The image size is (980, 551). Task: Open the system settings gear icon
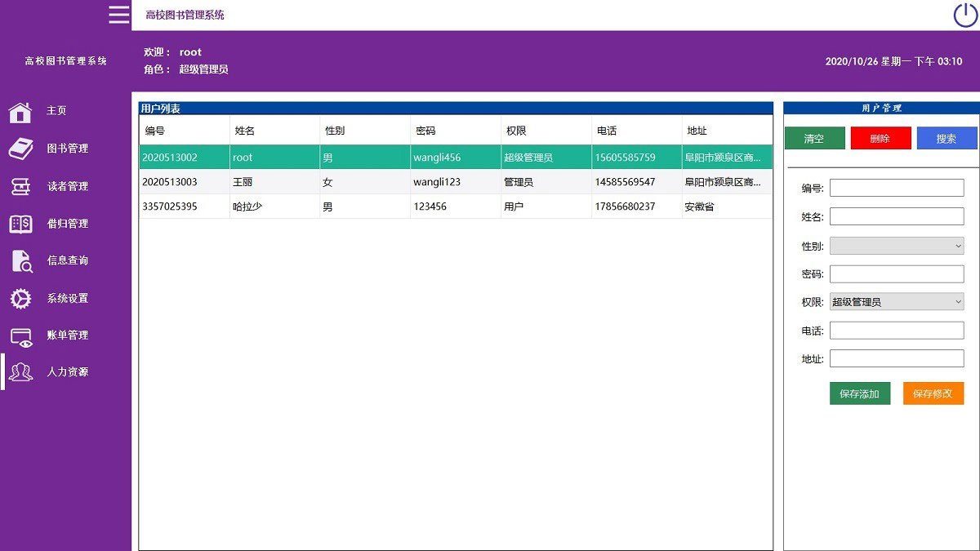click(20, 299)
